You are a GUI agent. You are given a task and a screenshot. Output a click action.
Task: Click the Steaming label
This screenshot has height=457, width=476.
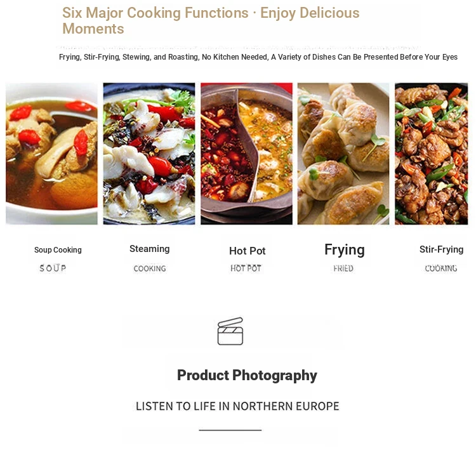click(150, 249)
